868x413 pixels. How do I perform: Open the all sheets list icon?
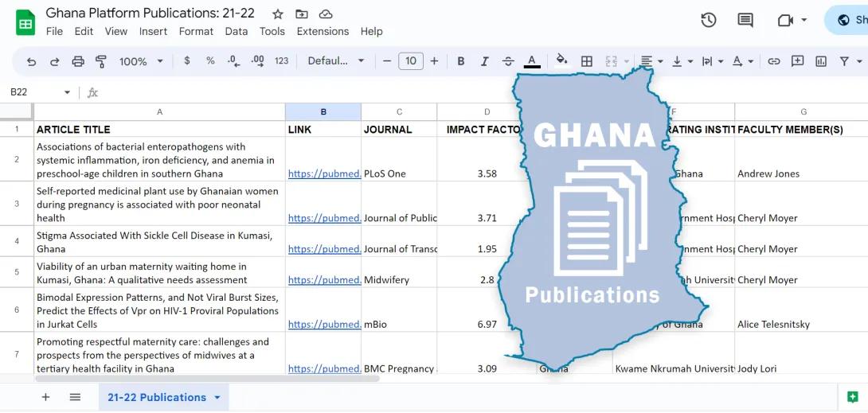pyautogui.click(x=76, y=396)
